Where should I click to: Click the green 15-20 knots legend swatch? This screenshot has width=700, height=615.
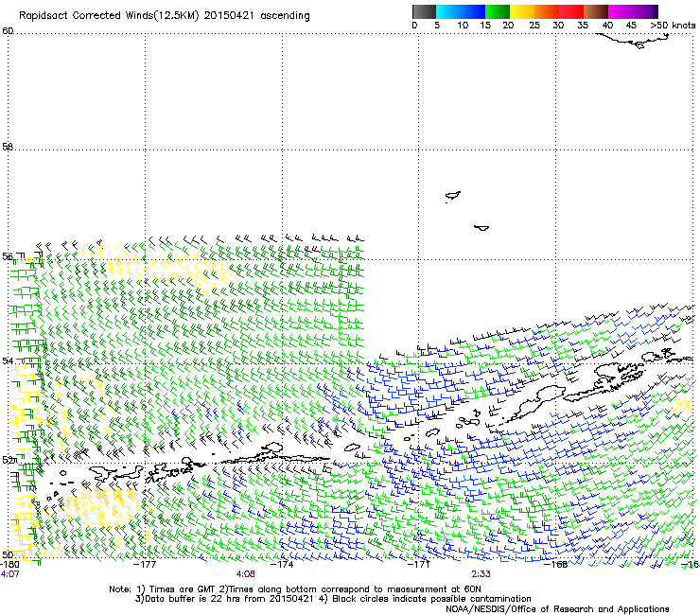tap(498, 11)
